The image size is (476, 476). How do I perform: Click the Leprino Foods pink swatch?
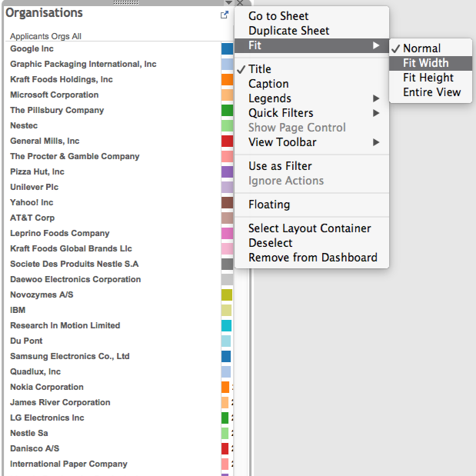pyautogui.click(x=227, y=233)
